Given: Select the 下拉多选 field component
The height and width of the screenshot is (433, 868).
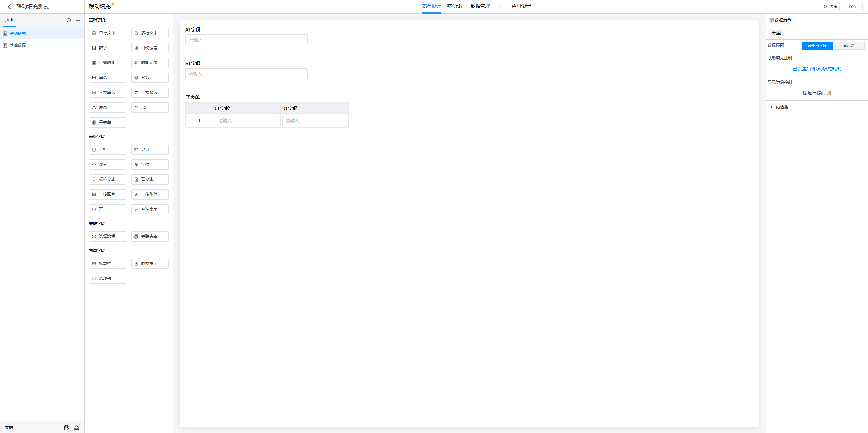Looking at the screenshot, I should [150, 93].
